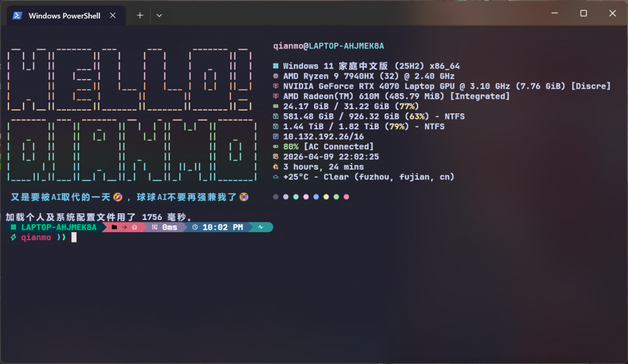Screen dimensions: 628x364
Task: Select the Windows PowerShell tab
Action: tap(66, 15)
